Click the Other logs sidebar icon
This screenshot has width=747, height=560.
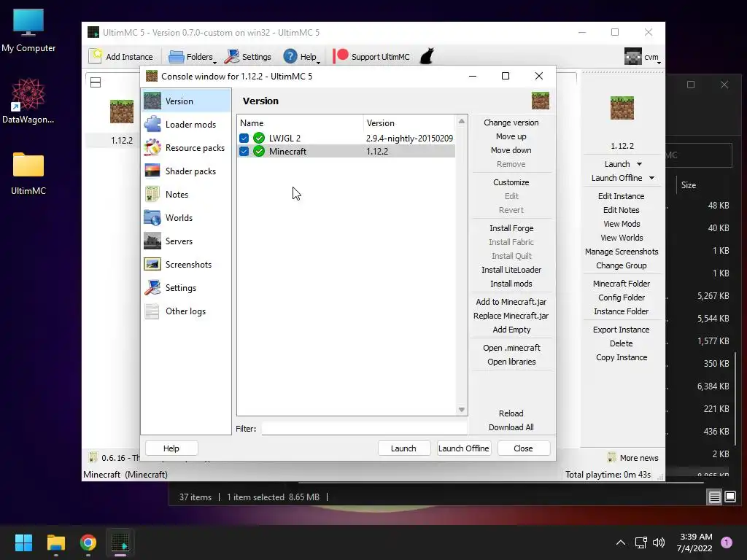click(x=152, y=311)
